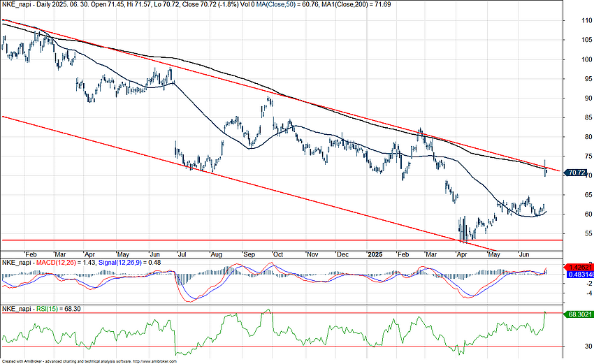The height and width of the screenshot is (364, 594).
Task: Click the blue signal value label 0.48314
Action: tap(579, 274)
